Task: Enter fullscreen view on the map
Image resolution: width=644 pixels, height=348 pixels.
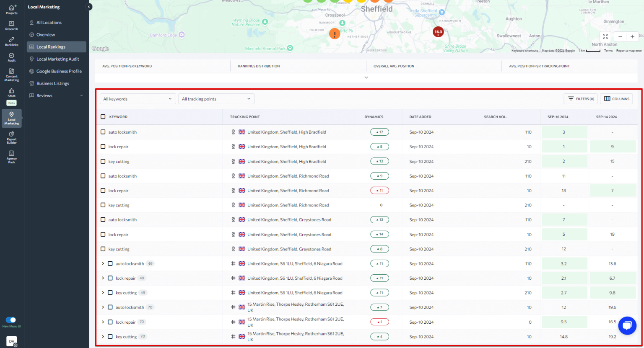Action: pyautogui.click(x=605, y=36)
